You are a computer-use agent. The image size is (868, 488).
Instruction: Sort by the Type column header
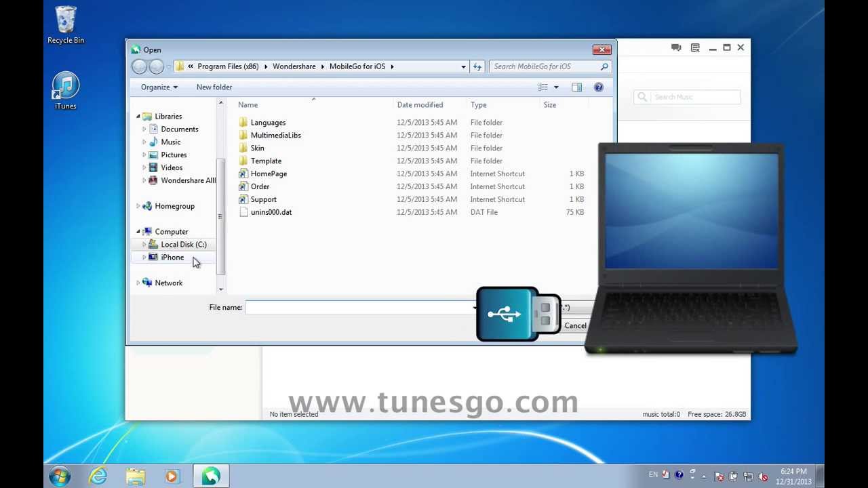click(x=478, y=104)
